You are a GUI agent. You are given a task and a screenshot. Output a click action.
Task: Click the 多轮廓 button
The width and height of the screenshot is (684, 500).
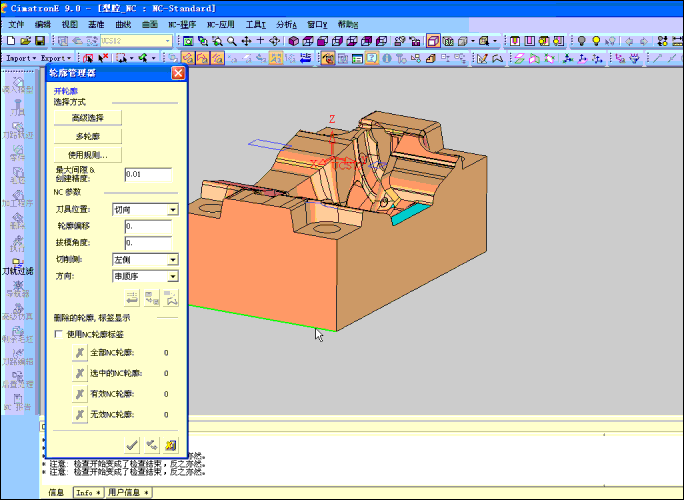coord(88,137)
